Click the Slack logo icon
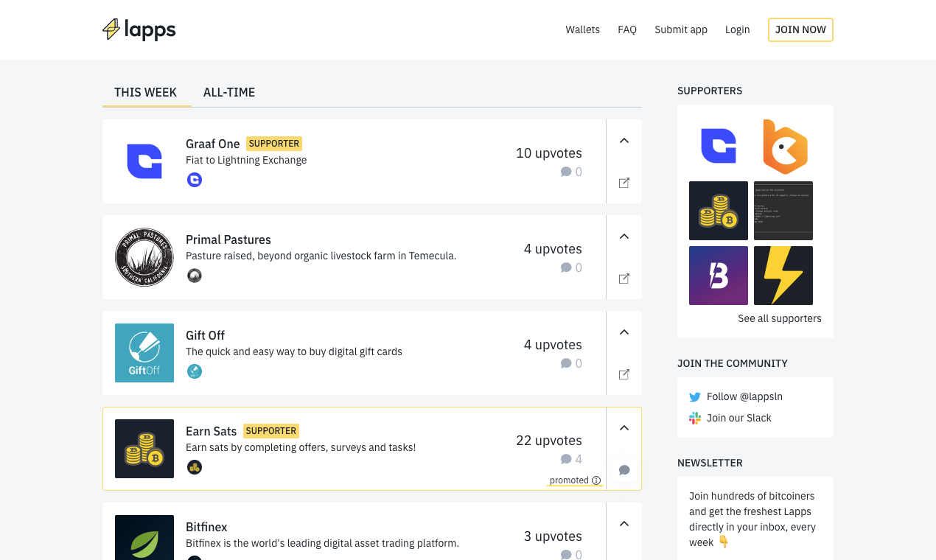Image resolution: width=936 pixels, height=560 pixels. (695, 418)
